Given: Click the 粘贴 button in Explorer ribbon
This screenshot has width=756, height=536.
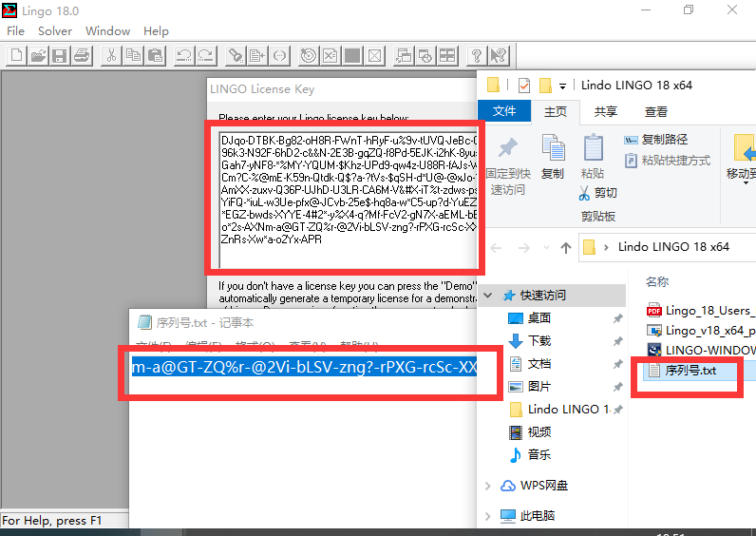Looking at the screenshot, I should 593,156.
